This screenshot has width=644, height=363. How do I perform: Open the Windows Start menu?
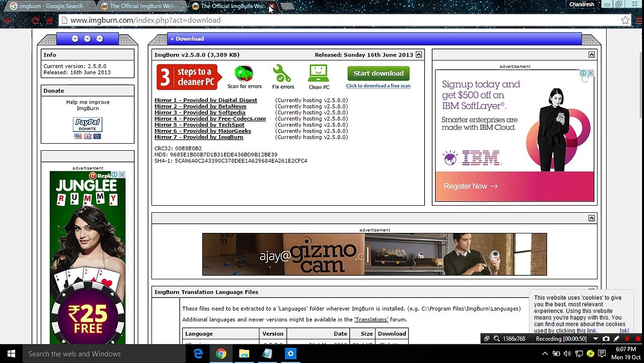pyautogui.click(x=11, y=354)
